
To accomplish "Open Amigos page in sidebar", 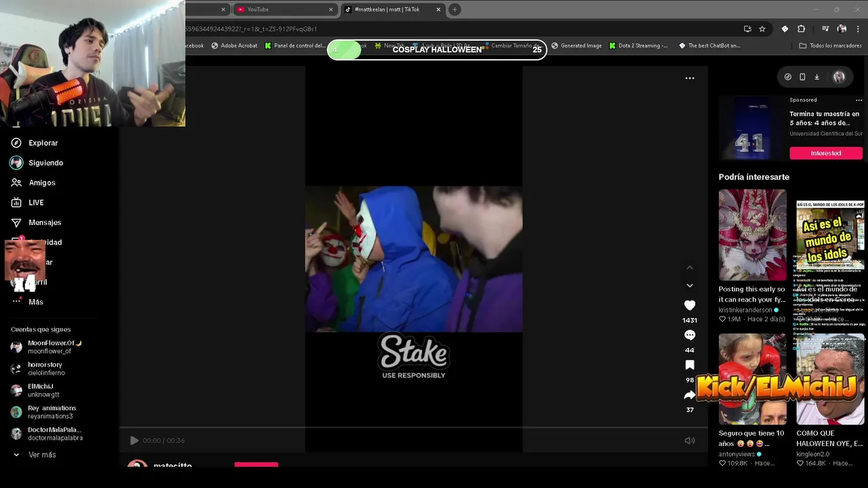I will [x=33, y=182].
